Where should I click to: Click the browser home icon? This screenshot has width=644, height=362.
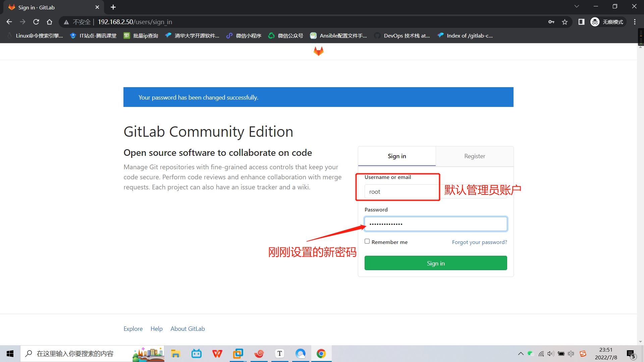pyautogui.click(x=50, y=22)
